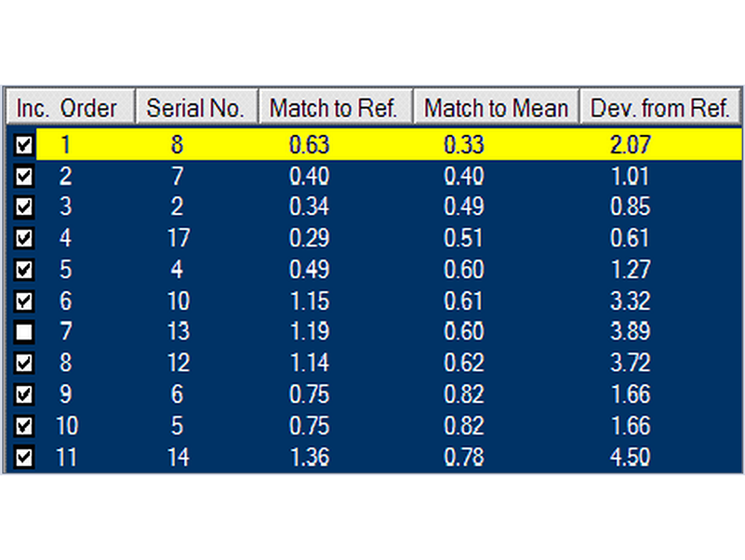Click the Match to Mean value 0.49
Image resolution: width=745 pixels, height=560 pixels.
463,207
